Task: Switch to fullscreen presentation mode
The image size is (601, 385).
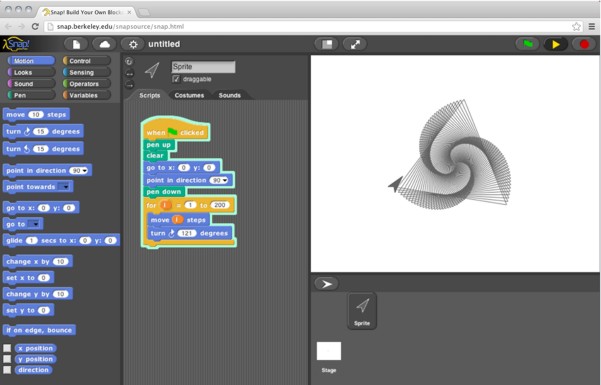Action: 355,44
